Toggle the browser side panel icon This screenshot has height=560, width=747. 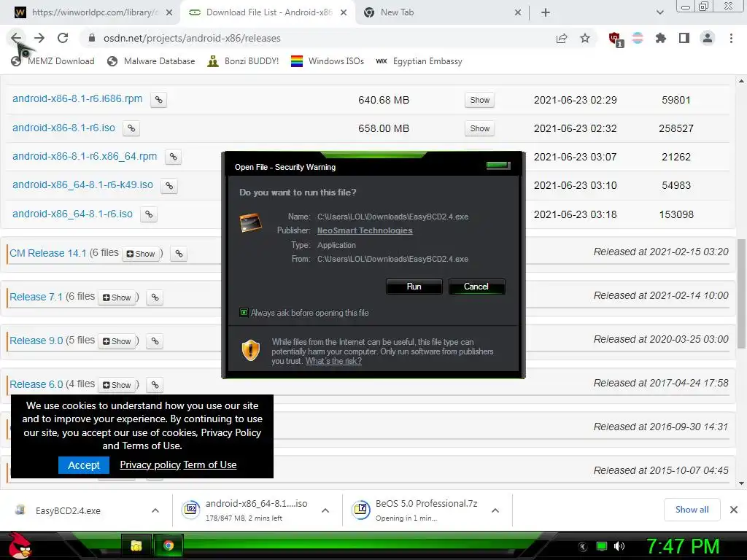click(684, 38)
